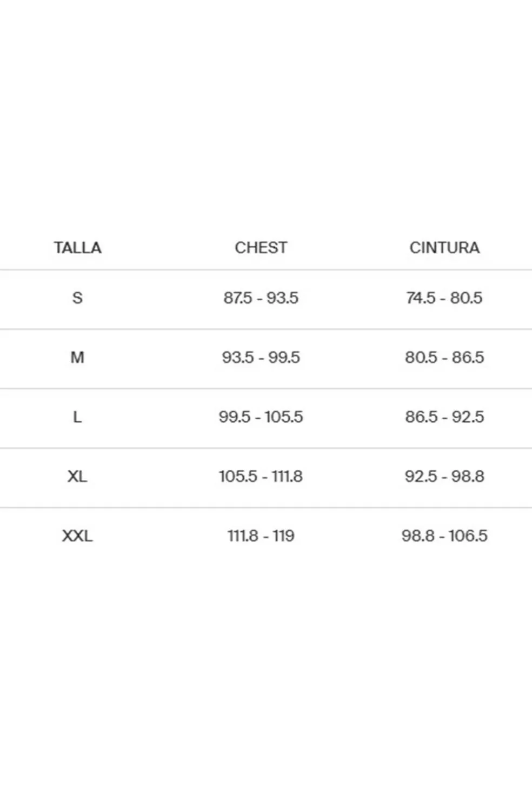Image resolution: width=532 pixels, height=799 pixels.
Task: Select size S in the table
Action: (x=77, y=298)
